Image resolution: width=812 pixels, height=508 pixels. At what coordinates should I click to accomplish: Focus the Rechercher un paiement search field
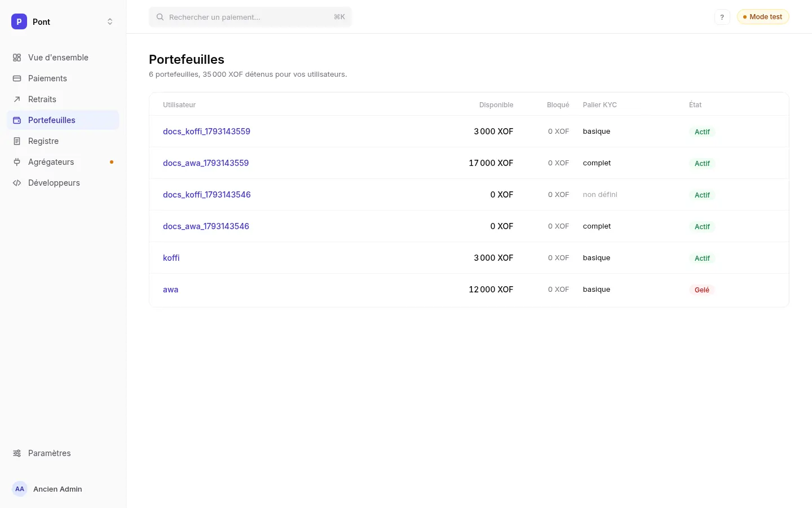coord(250,17)
